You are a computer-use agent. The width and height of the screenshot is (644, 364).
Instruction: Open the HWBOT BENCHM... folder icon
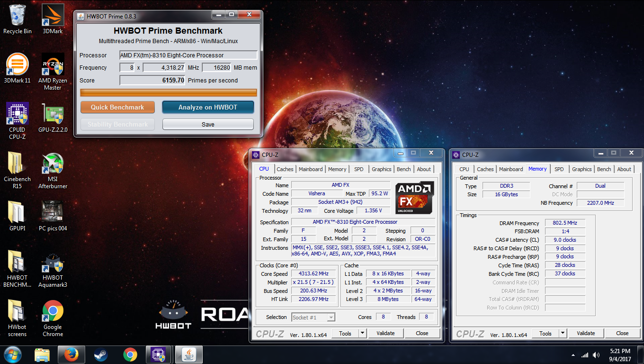pos(18,269)
